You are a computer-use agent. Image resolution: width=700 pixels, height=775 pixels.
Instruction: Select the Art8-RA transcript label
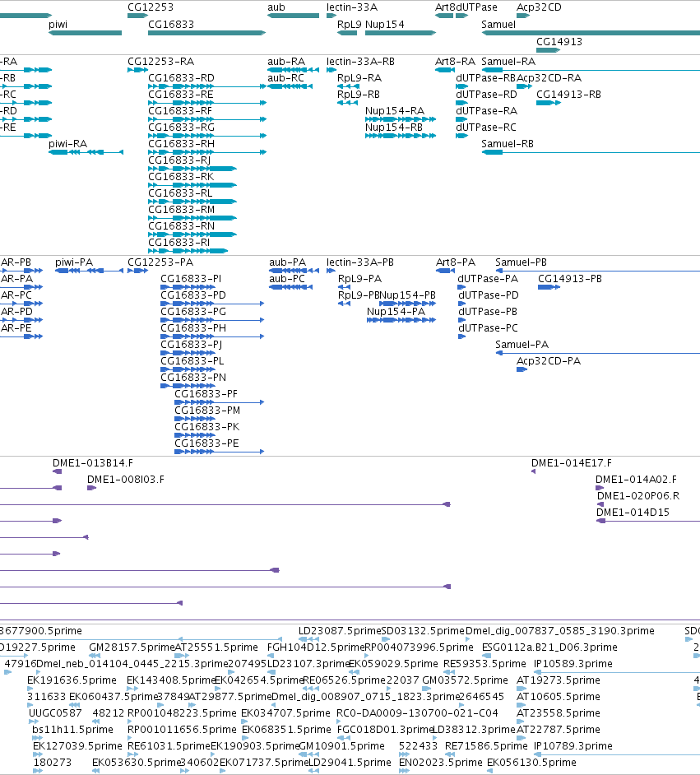(455, 61)
